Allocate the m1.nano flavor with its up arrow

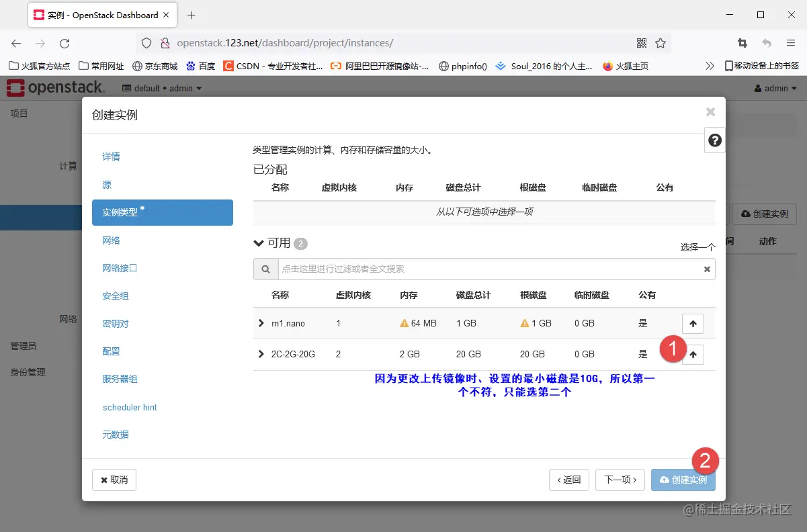(693, 323)
